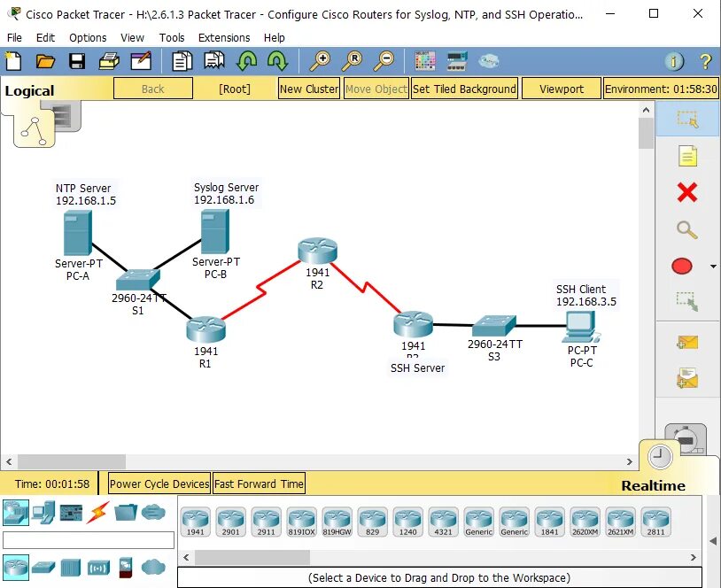Open the Custom Devices Dialog icon
The image size is (721, 588).
pyautogui.click(x=457, y=61)
